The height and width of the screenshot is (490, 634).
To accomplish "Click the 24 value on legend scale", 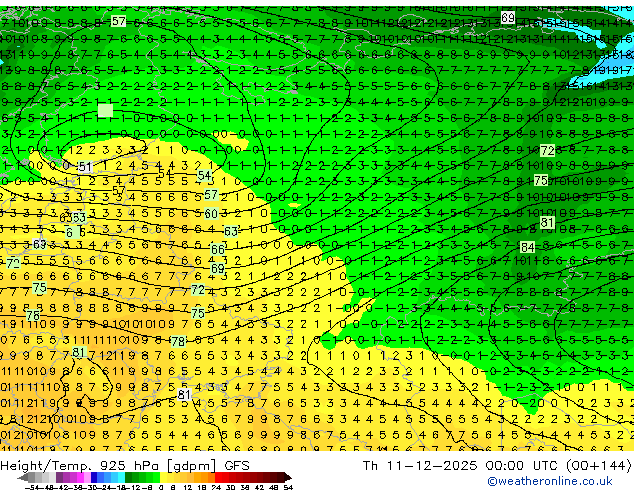I will pyautogui.click(x=216, y=487).
